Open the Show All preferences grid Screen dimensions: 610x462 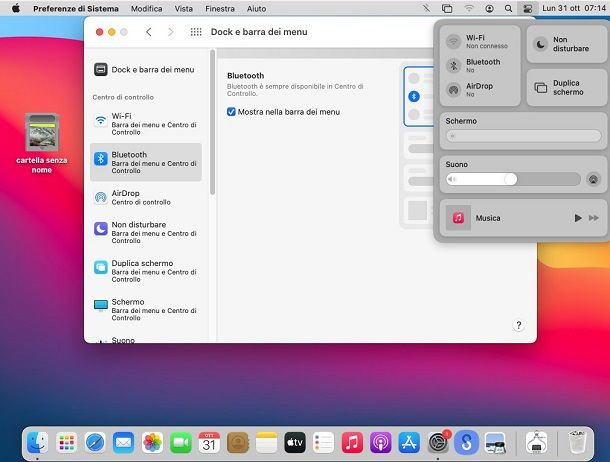click(x=196, y=32)
